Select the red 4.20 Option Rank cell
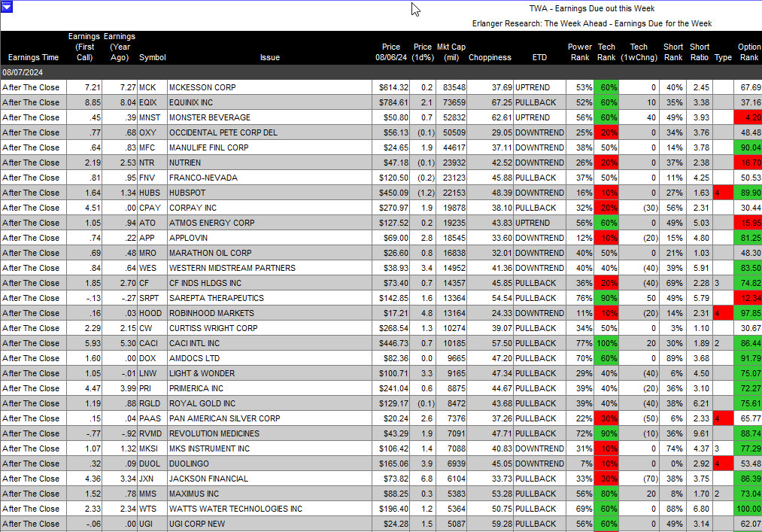 point(748,117)
